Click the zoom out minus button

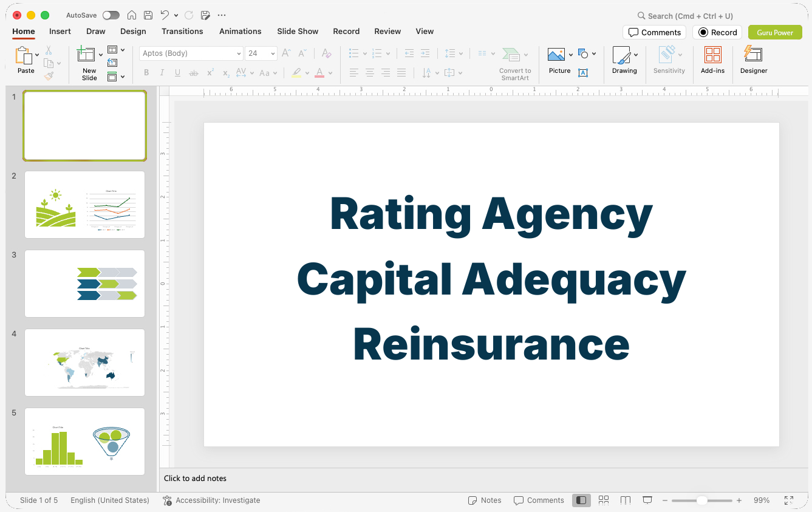point(665,500)
